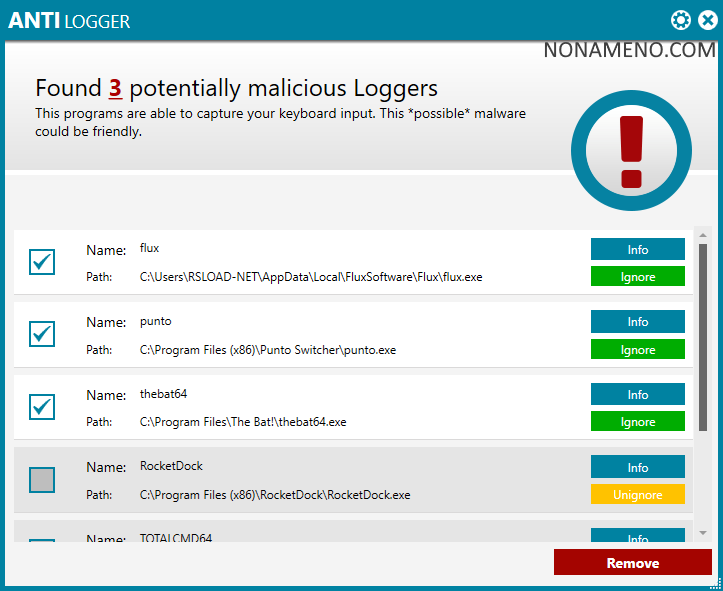The image size is (723, 591).
Task: Check the RocketDock checkbox
Action: pyautogui.click(x=42, y=480)
